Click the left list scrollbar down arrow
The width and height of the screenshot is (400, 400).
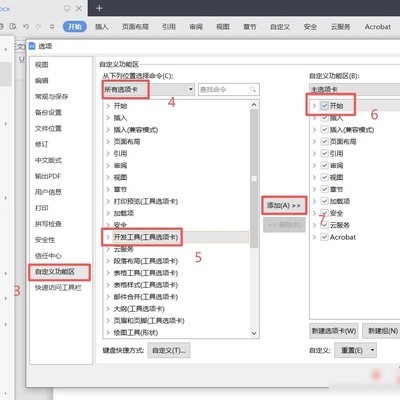254,333
